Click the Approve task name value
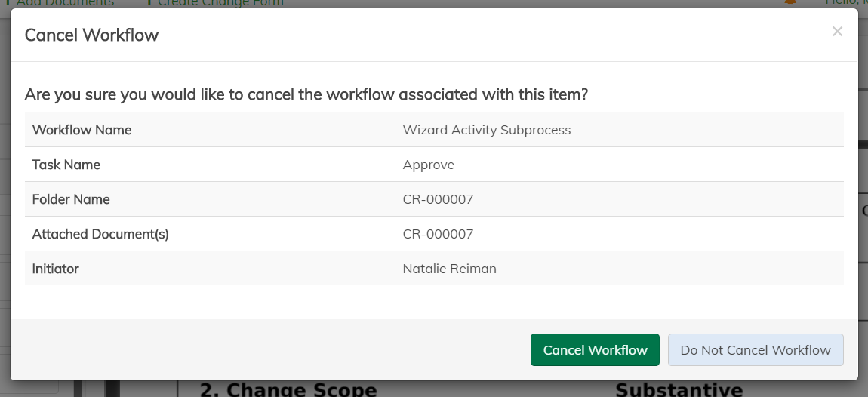Viewport: 868px width, 397px height. 428,165
